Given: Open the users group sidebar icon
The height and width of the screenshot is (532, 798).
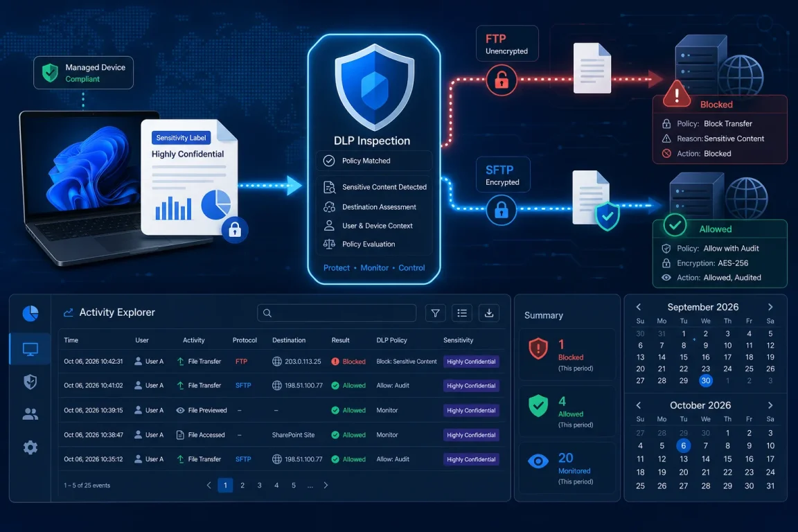Looking at the screenshot, I should coord(30,414).
